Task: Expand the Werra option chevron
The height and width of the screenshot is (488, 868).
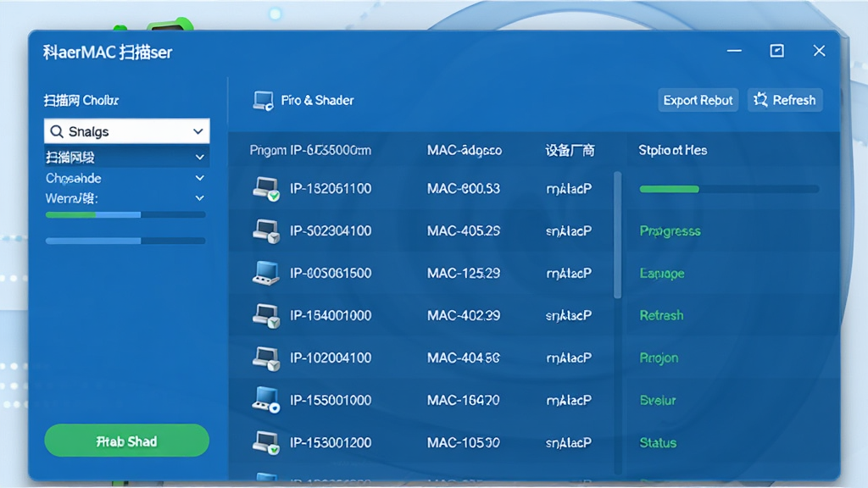Action: [x=200, y=198]
